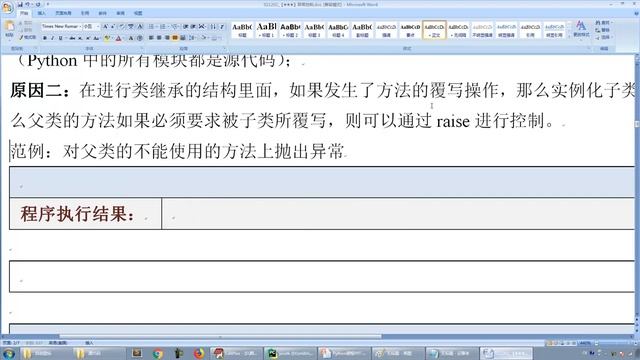This screenshot has height=360, width=640.
Task: Toggle show paragraph marks
Action: click(x=222, y=27)
